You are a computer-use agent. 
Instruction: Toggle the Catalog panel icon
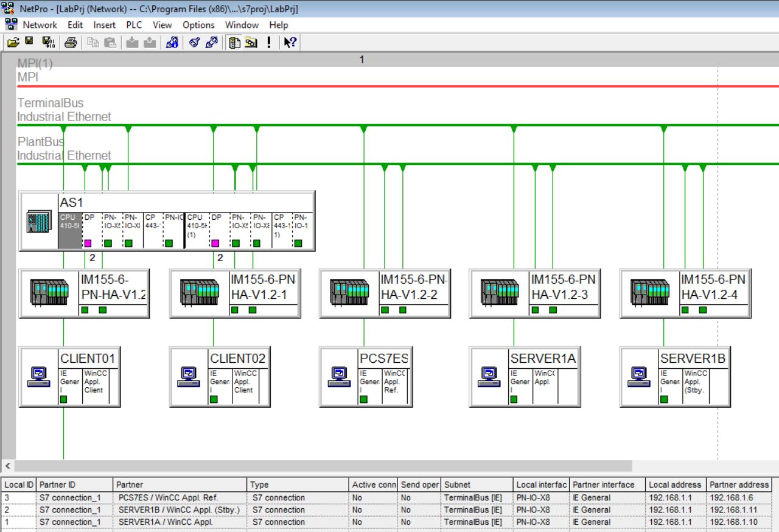[234, 43]
